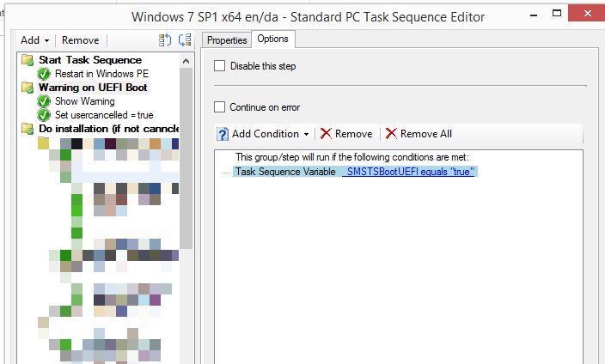Select the Options tab
The height and width of the screenshot is (364, 605).
click(x=272, y=39)
